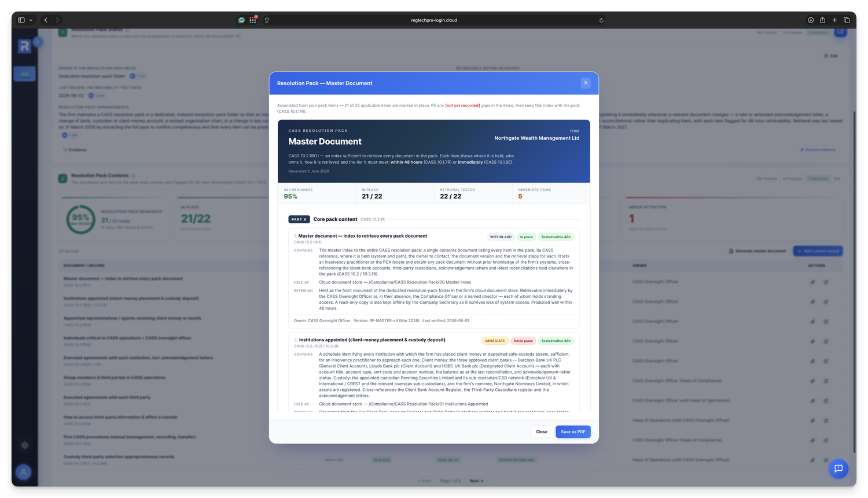Viewport: 868px width, 498px height.
Task: Click the red Not in place badge
Action: tap(523, 341)
